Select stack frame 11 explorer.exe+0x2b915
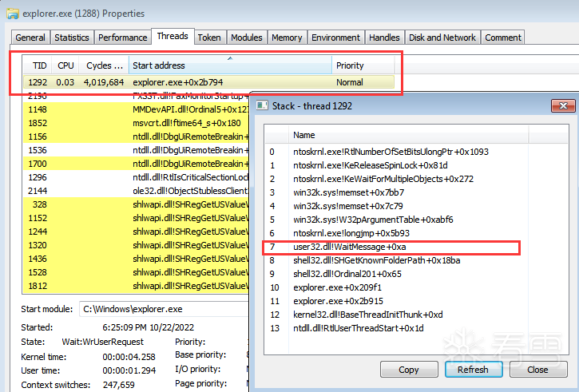The image size is (579, 392). 397,301
